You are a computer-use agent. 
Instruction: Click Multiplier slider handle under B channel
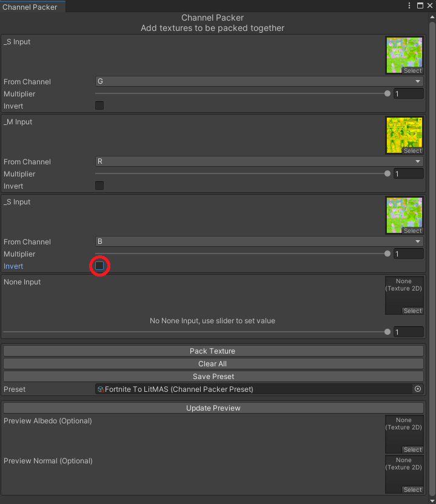(387, 254)
